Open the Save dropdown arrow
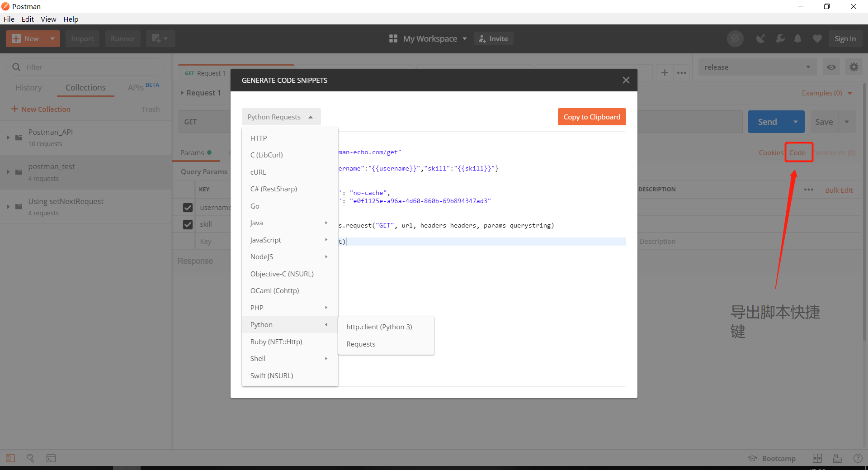This screenshot has height=470, width=868. pos(847,122)
